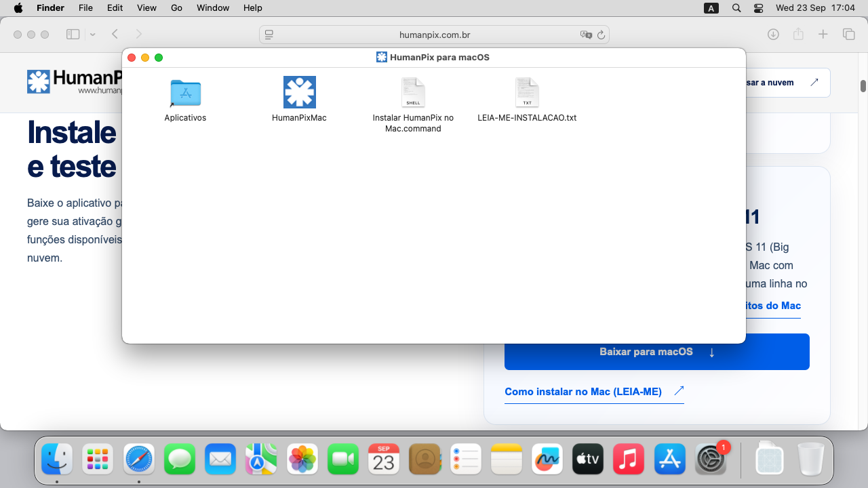Open Launchpad from the Dock
The width and height of the screenshot is (868, 488).
98,460
